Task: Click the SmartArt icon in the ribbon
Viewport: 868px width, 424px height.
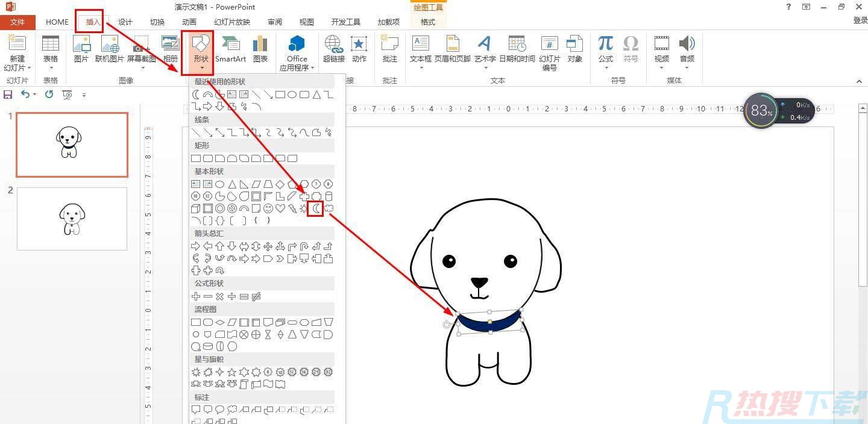Action: 230,49
